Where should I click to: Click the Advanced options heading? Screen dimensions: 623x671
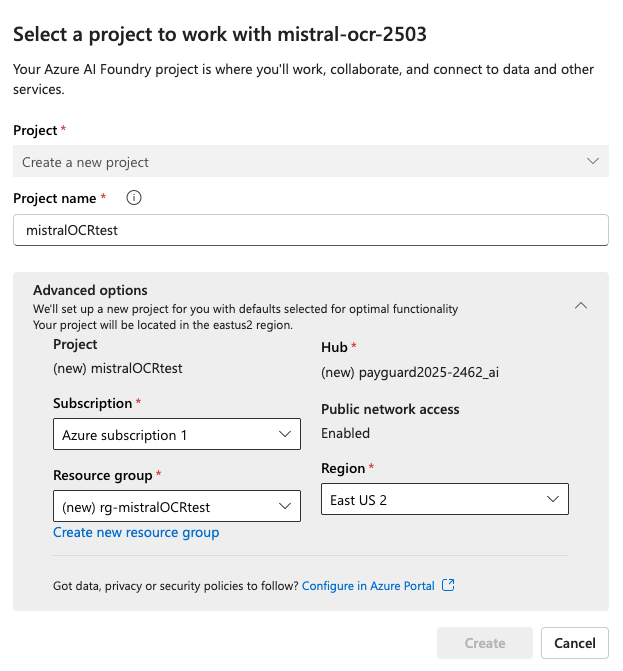click(x=90, y=290)
